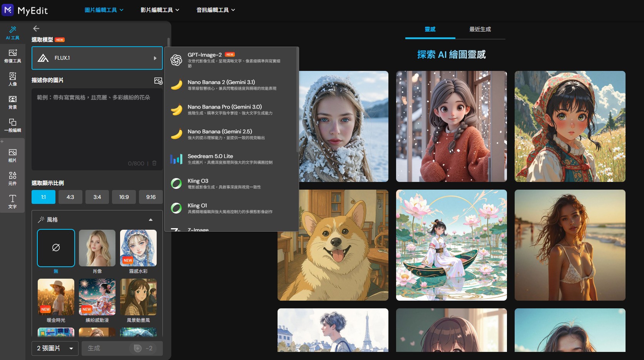Open anime girl with headscarf image
The width and height of the screenshot is (644, 360).
tap(570, 126)
